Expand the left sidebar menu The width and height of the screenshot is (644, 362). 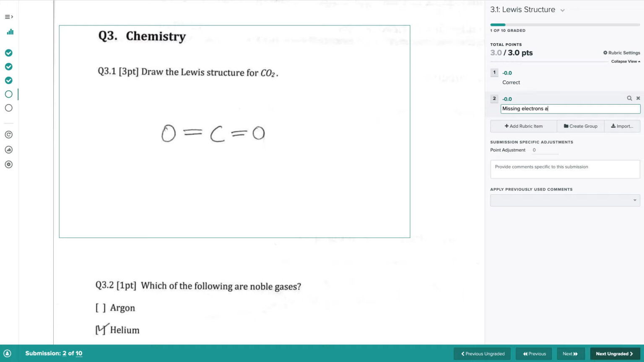point(9,17)
